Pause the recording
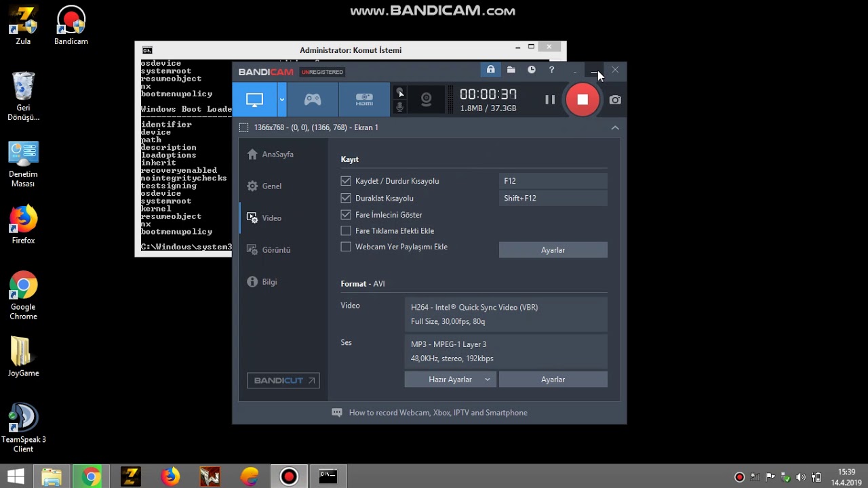 (550, 100)
